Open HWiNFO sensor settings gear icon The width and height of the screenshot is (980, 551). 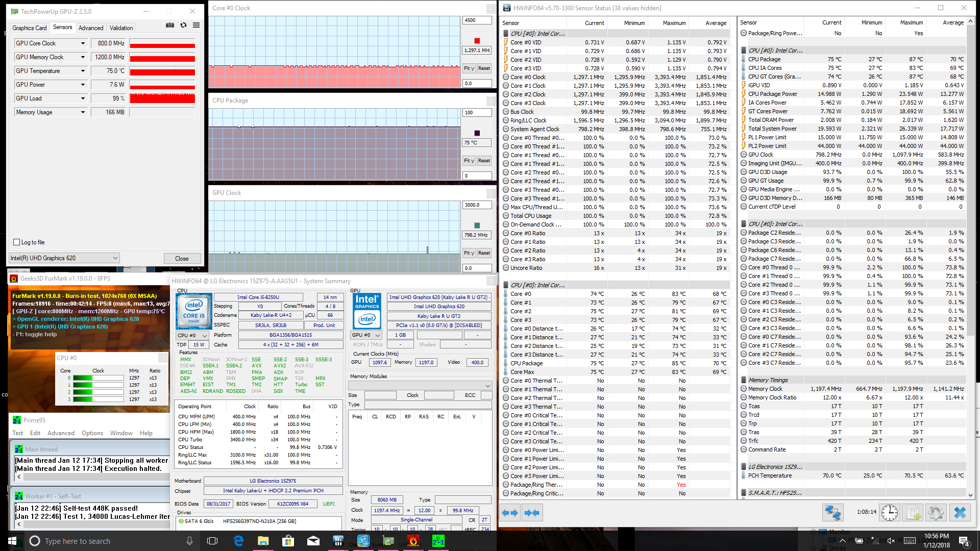[x=936, y=512]
